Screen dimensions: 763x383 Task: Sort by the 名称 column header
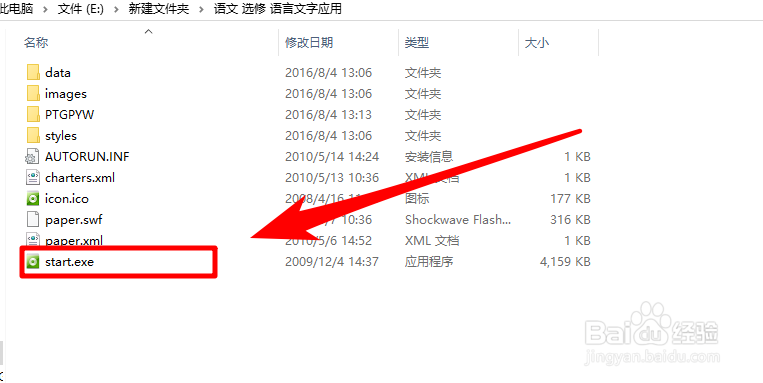click(36, 42)
